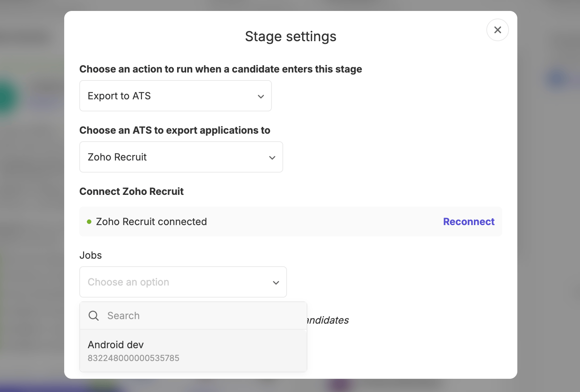
Task: Close the Stage settings dialog
Action: coord(497,30)
